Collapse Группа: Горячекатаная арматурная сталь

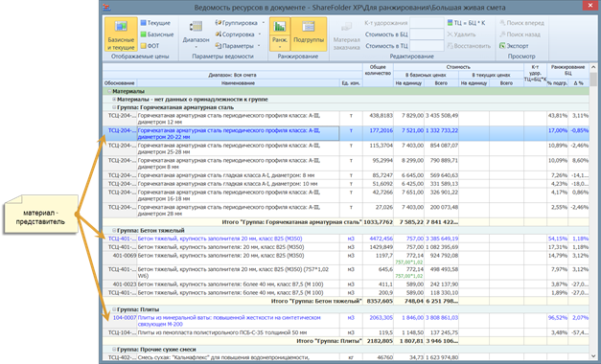tap(114, 107)
